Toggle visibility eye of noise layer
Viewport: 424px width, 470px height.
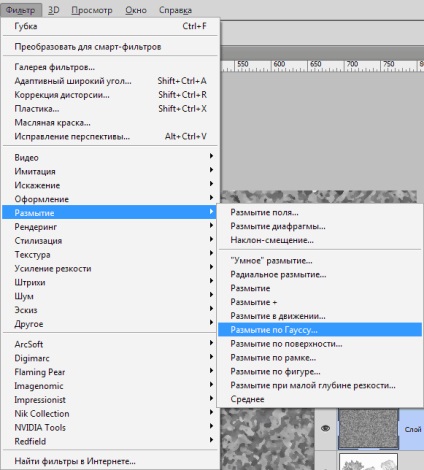325,428
